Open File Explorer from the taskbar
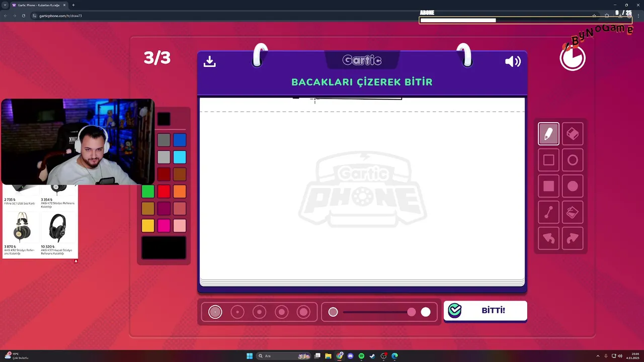Screen dimensions: 644x362 (328, 356)
